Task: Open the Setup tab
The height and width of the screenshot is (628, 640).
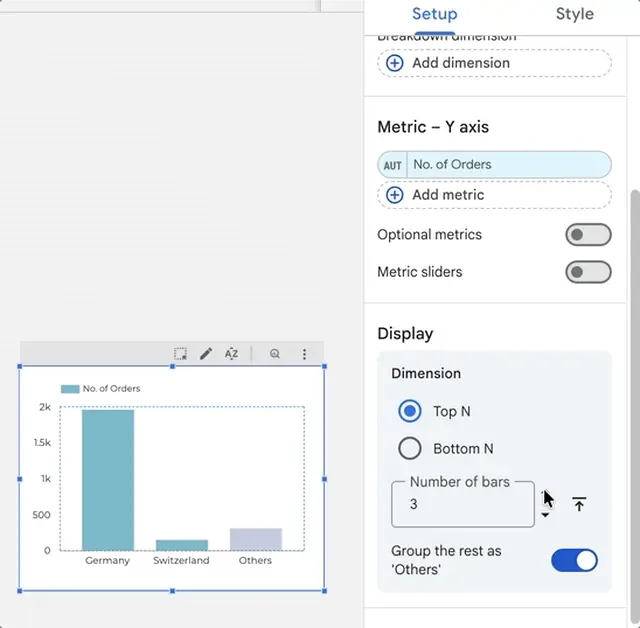Action: click(x=435, y=14)
